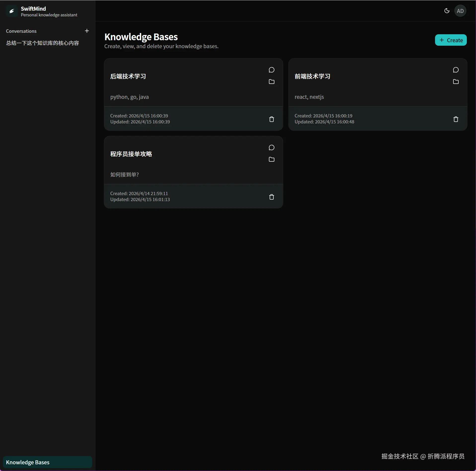
Task: Open chat for 前端技术学习 knowledge base
Action: 456,70
